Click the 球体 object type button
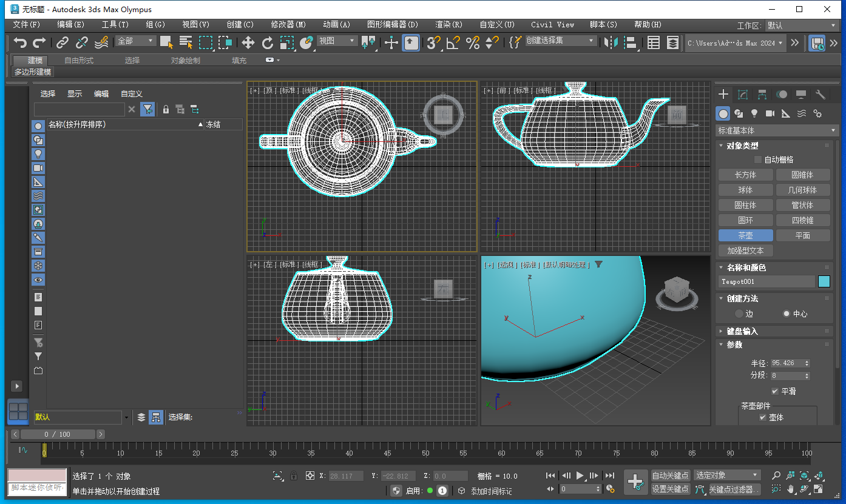846x504 pixels. [x=745, y=190]
